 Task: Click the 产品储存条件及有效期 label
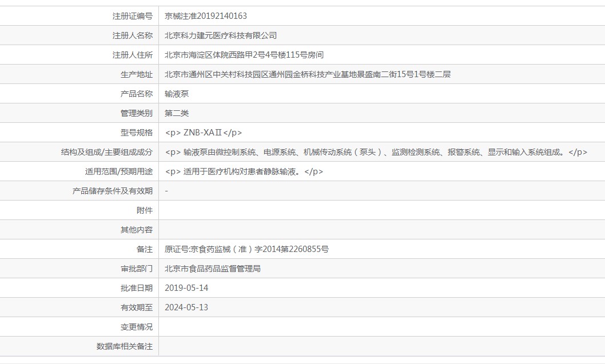coord(113,191)
